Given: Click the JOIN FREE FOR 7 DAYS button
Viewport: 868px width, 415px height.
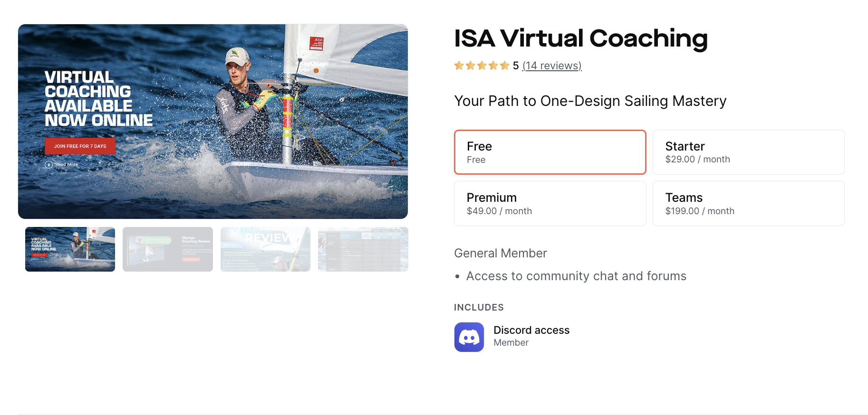Looking at the screenshot, I should pos(80,146).
